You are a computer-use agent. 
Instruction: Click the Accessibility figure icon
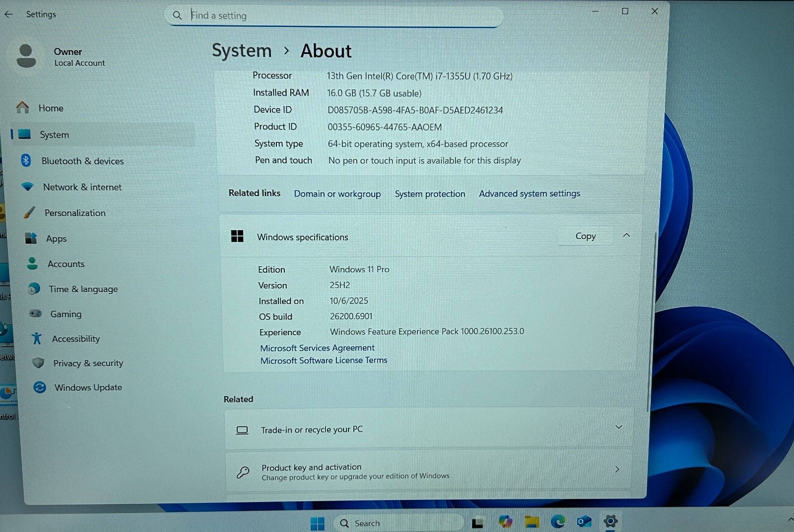[x=37, y=339]
